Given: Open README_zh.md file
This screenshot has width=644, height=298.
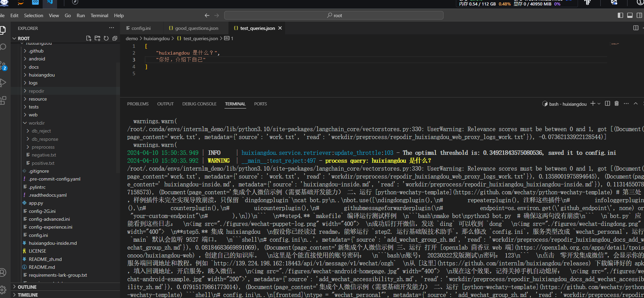Looking at the screenshot, I should tap(65, 259).
